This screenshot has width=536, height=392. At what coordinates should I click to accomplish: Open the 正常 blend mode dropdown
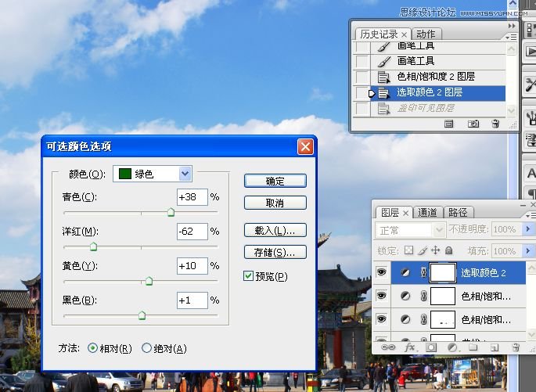pyautogui.click(x=411, y=230)
